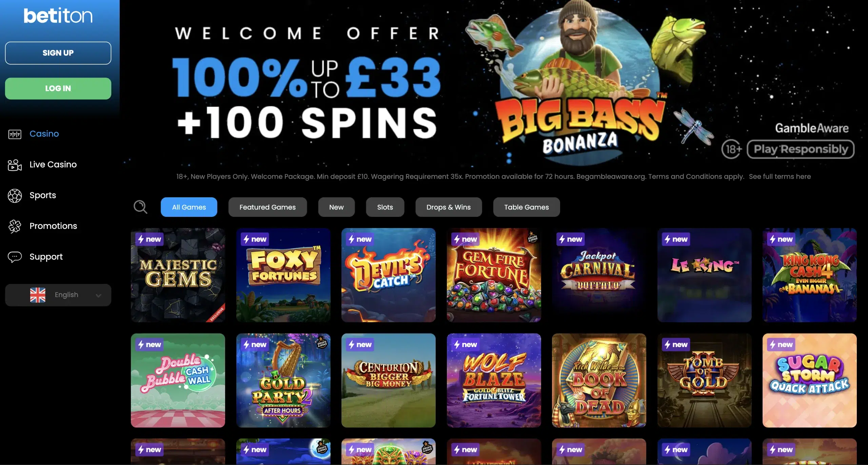The image size is (868, 465).
Task: Show the Slots category
Action: tap(385, 207)
